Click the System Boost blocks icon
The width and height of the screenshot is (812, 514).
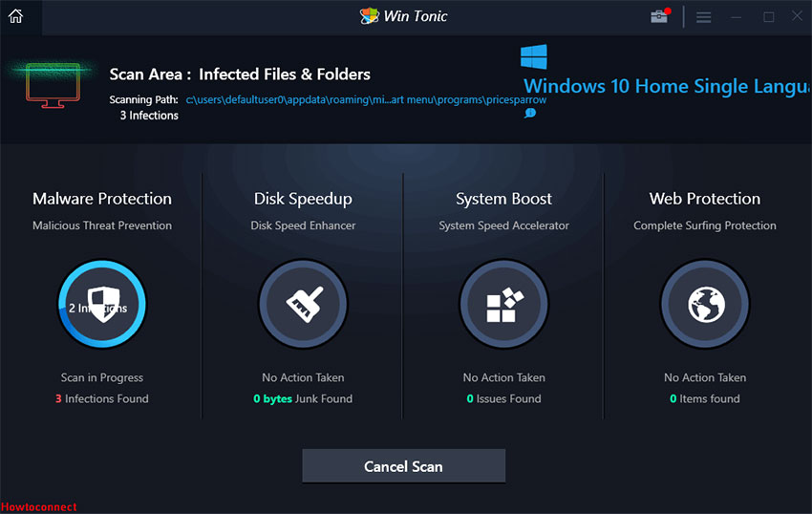coord(503,305)
